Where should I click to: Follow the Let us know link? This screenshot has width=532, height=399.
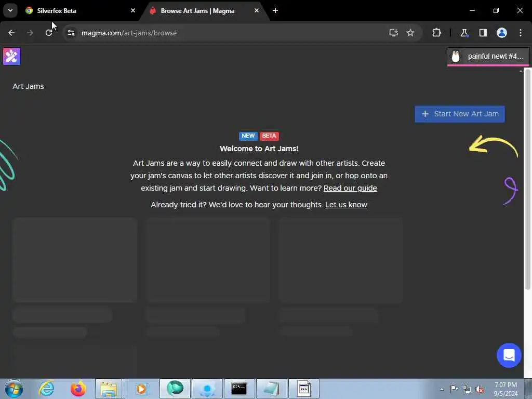[346, 205]
